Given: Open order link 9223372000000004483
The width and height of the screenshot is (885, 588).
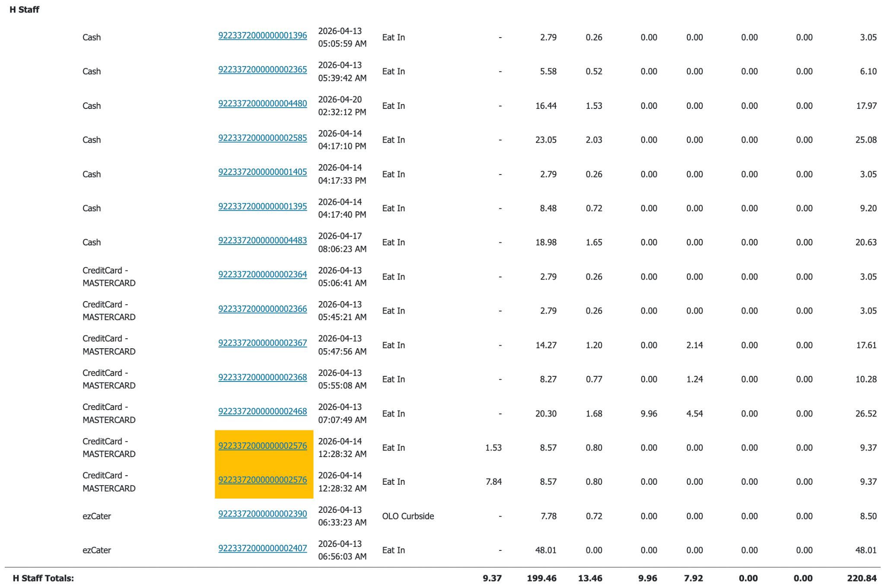Looking at the screenshot, I should coord(262,241).
